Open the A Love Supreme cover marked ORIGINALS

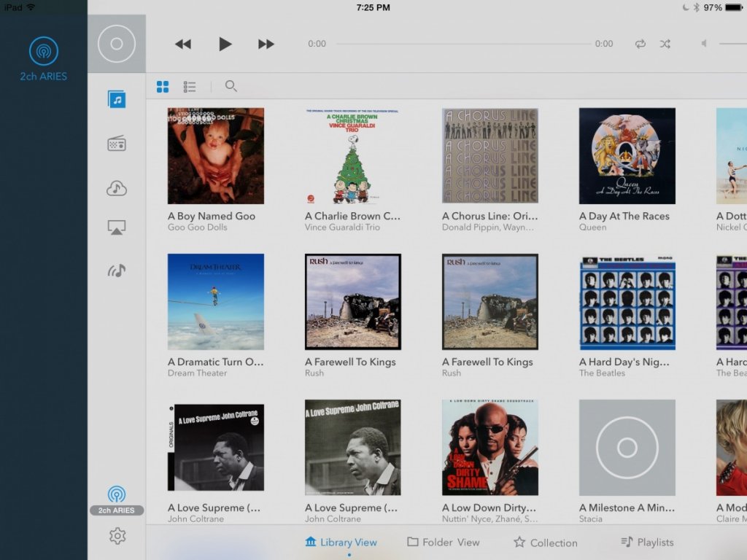point(216,448)
